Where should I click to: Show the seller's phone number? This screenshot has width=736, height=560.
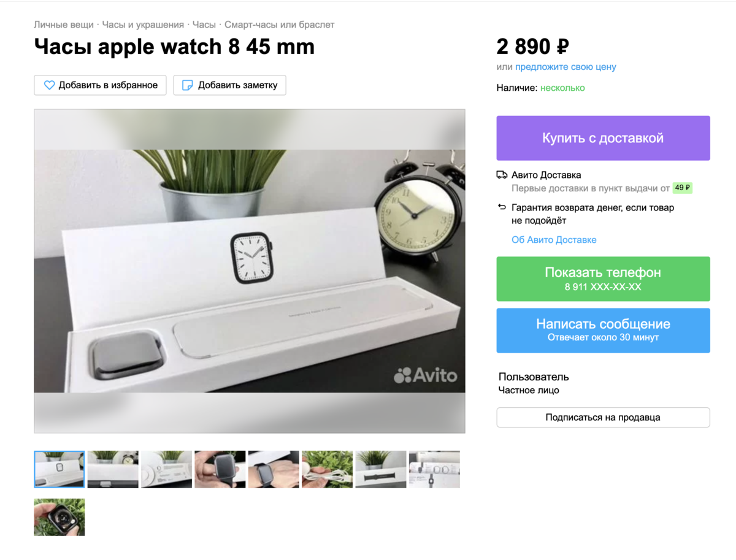tap(603, 279)
